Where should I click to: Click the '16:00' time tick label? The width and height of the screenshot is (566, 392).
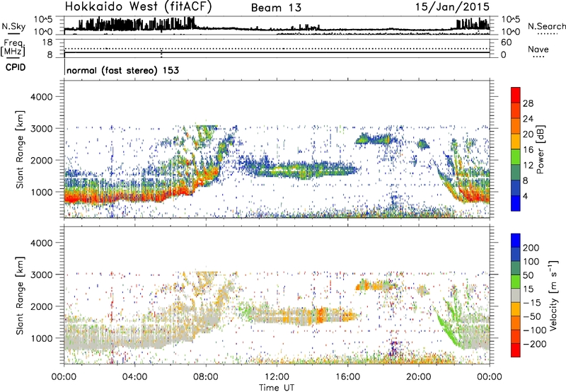click(x=347, y=377)
